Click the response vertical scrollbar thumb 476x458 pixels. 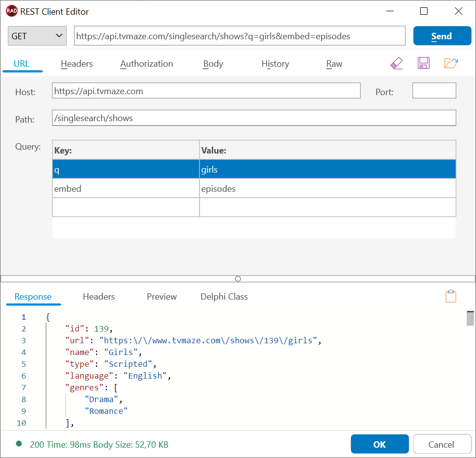point(470,318)
